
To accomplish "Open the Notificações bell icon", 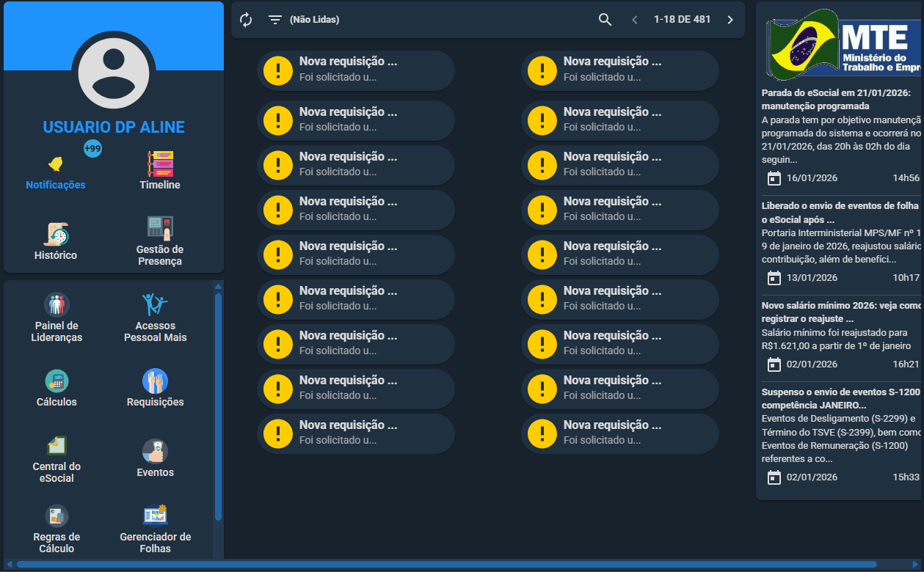I will tap(56, 164).
